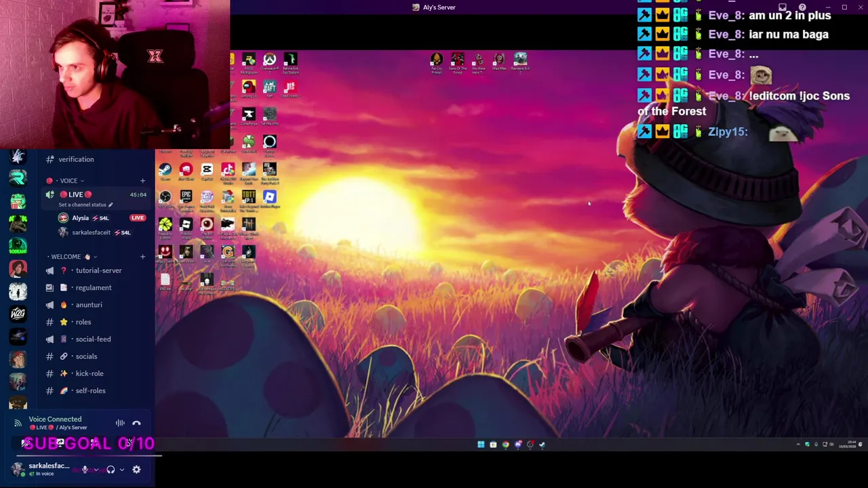The image size is (868, 488).
Task: Collapse the VOICE channel category
Action: tap(68, 181)
